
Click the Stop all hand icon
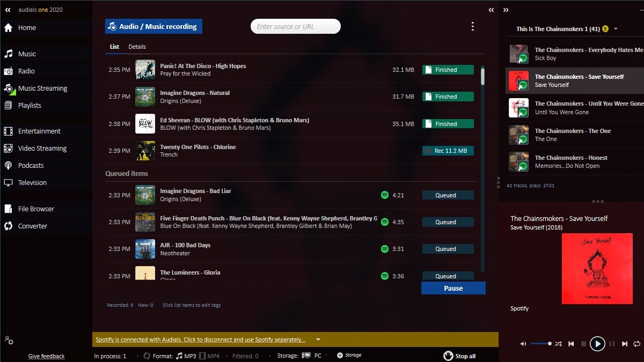(x=448, y=356)
